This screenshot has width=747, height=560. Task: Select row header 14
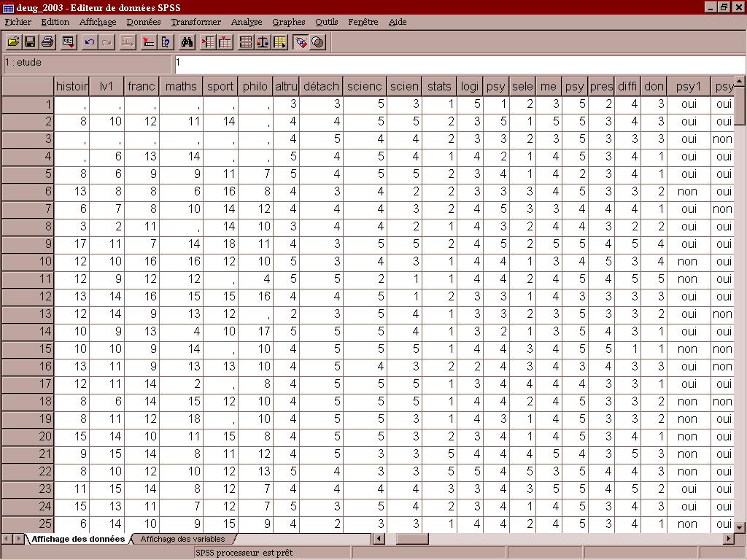(x=28, y=332)
